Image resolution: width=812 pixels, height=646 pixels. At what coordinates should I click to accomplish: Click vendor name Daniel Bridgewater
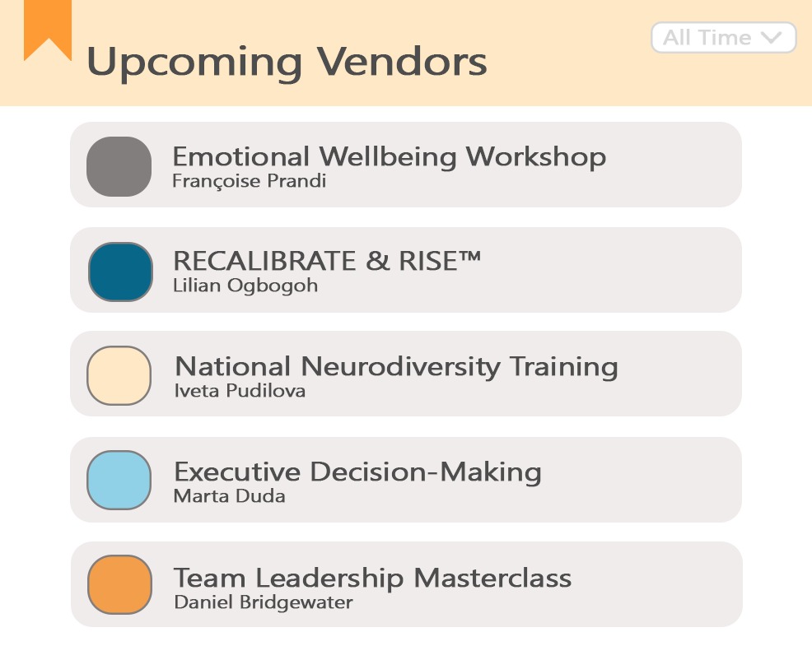pos(263,602)
